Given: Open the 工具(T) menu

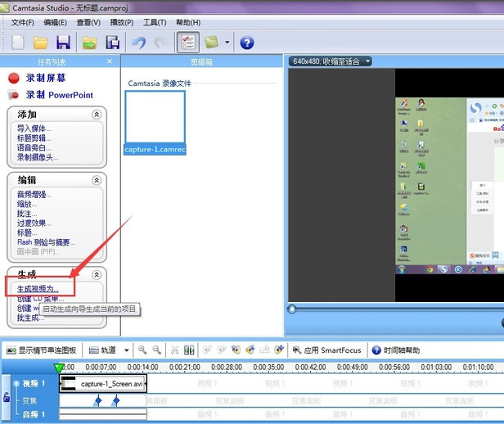Looking at the screenshot, I should (155, 22).
